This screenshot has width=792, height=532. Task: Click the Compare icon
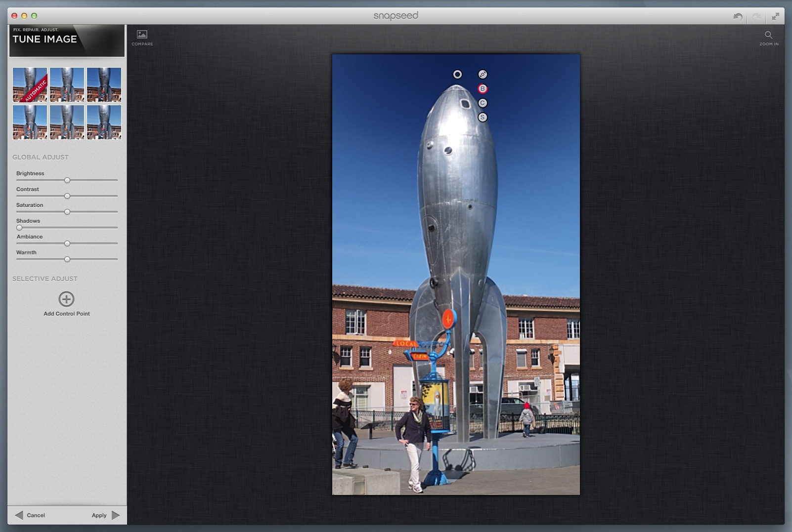[142, 35]
